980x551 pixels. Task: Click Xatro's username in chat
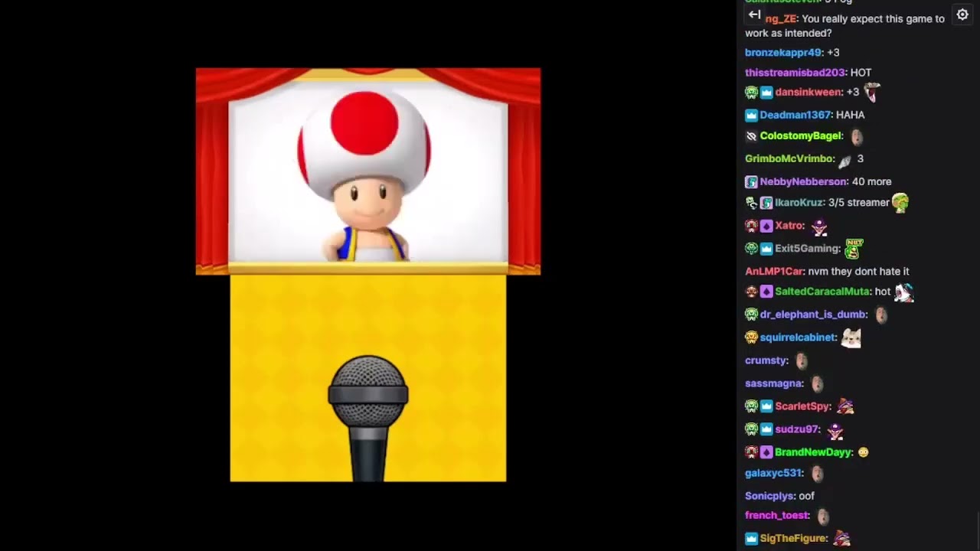789,227
